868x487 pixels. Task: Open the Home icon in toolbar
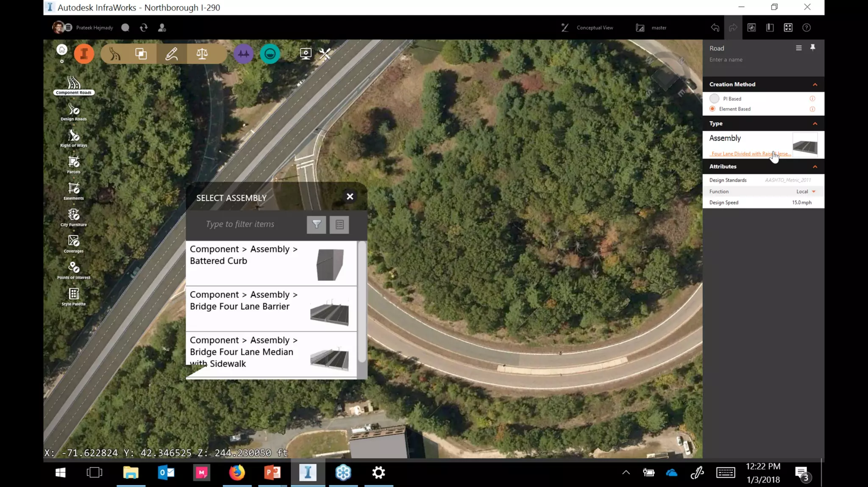(62, 50)
